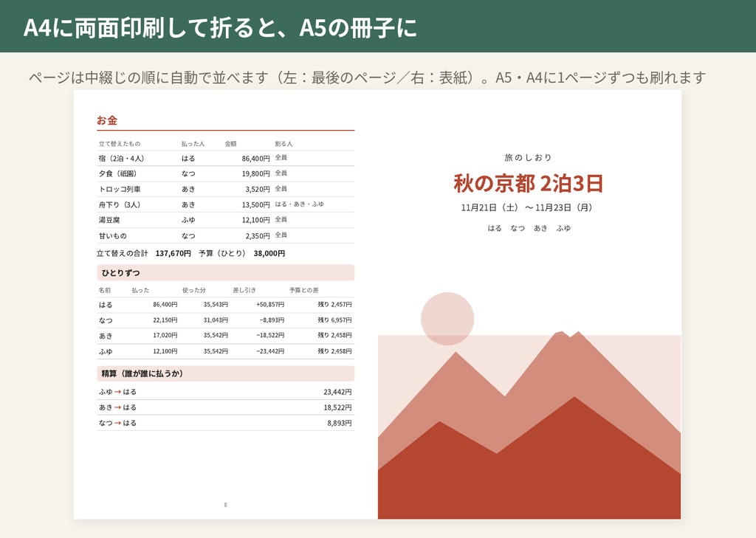Select the '−18,522円' balance for あき
Screen dimensions: 756x538
(270, 336)
